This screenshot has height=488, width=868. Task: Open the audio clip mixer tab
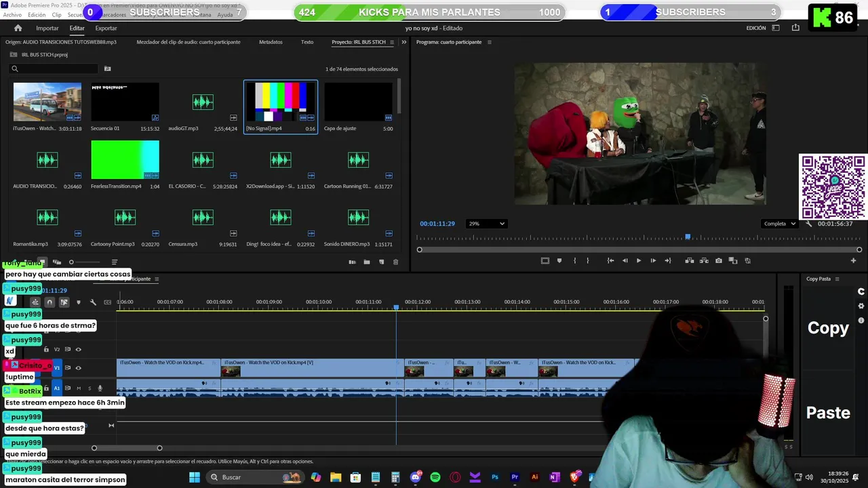(x=189, y=42)
